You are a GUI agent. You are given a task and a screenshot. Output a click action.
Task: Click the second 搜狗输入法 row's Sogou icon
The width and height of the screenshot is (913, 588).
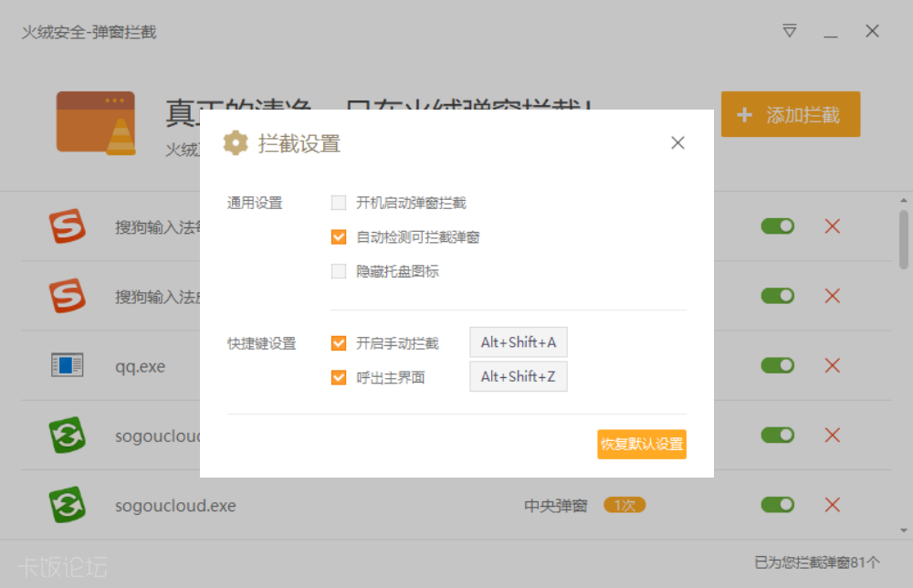click(x=67, y=296)
